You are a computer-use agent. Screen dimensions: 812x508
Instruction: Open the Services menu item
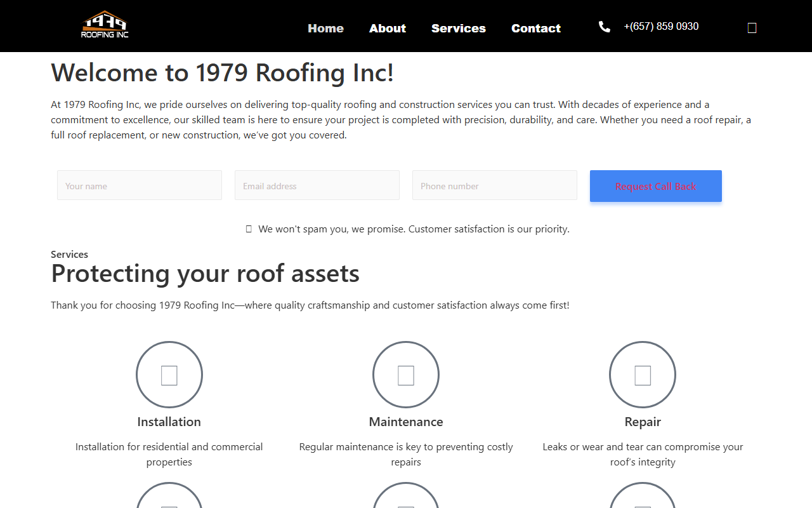click(x=459, y=28)
